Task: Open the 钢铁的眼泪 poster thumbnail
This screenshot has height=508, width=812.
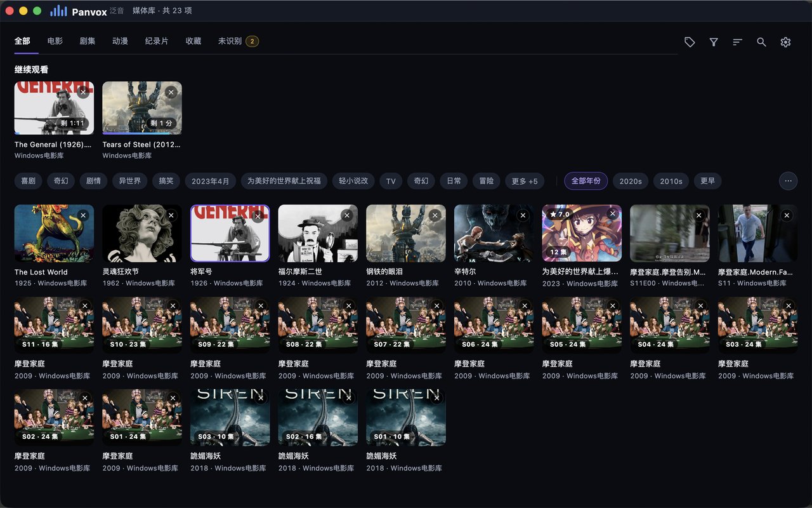Action: point(406,233)
